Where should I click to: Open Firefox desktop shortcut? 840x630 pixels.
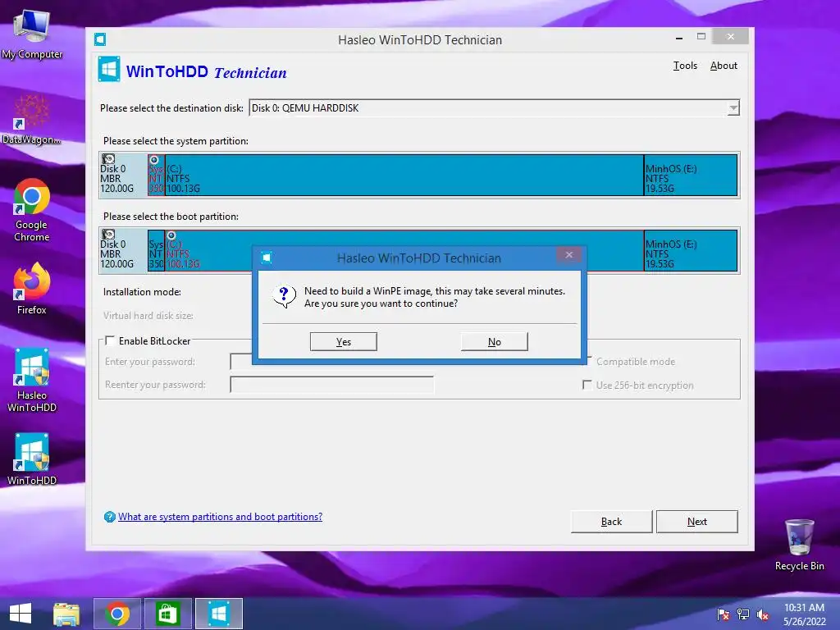(x=32, y=288)
